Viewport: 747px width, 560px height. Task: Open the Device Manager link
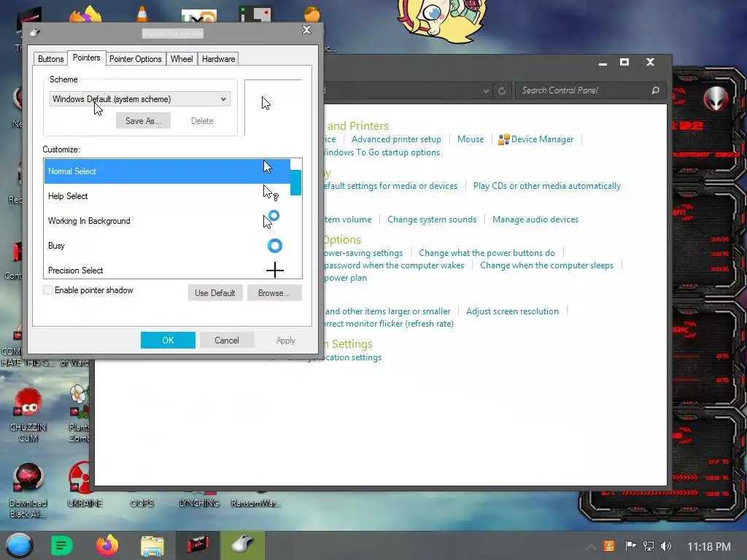tap(542, 139)
